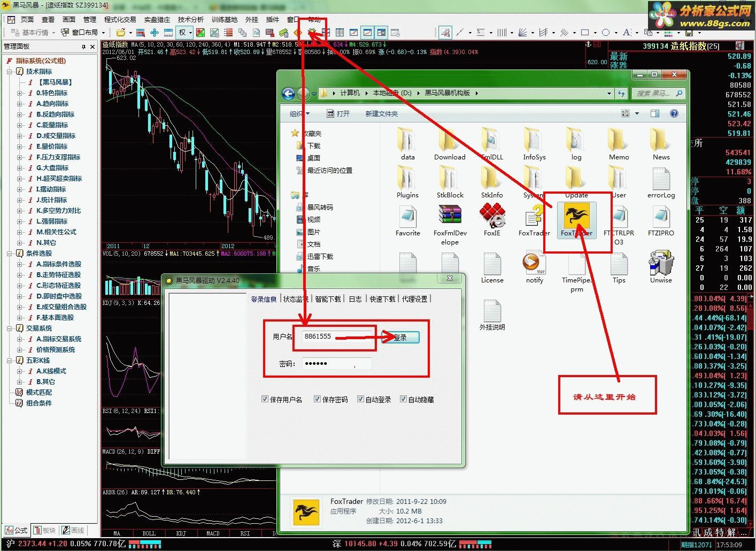This screenshot has width=756, height=551.
Task: Switch to 板块 tab at panel bottom
Action: pyautogui.click(x=45, y=530)
